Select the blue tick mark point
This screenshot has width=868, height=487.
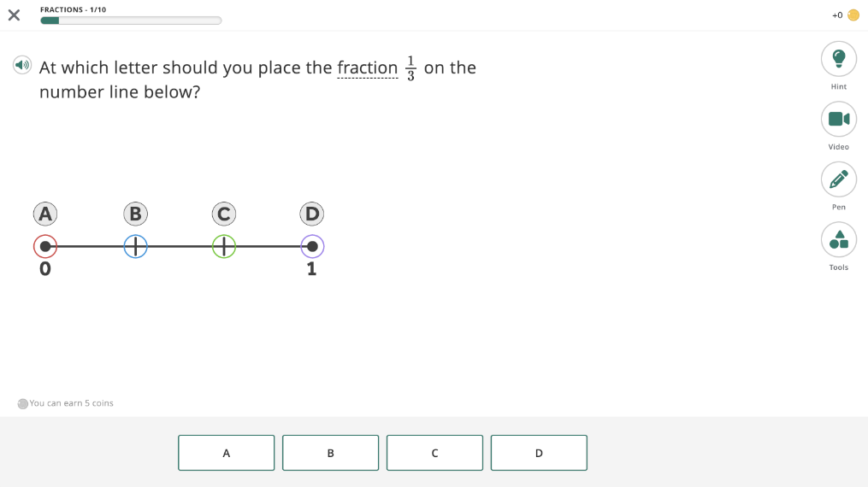tap(135, 247)
